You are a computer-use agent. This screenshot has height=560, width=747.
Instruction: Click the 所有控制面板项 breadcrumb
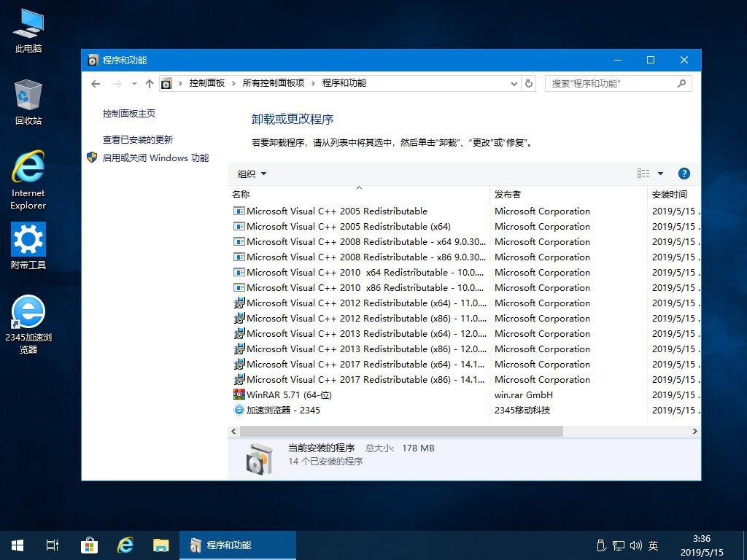click(274, 83)
